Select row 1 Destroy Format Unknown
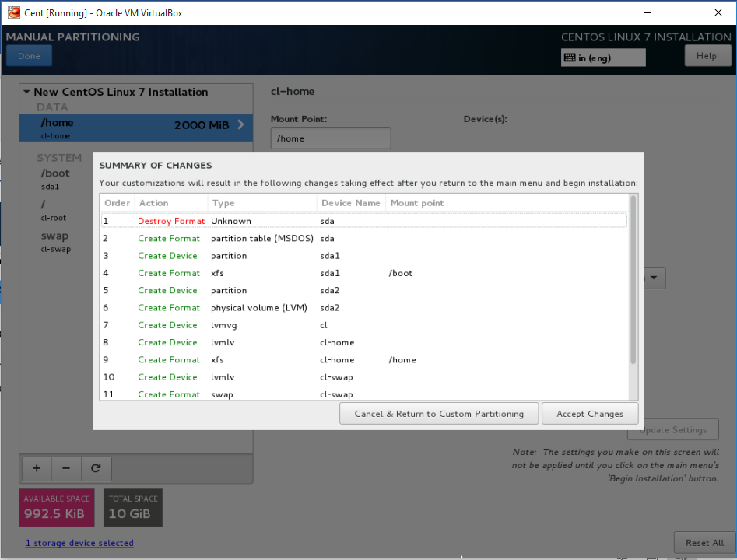The width and height of the screenshot is (737, 560). pos(363,221)
